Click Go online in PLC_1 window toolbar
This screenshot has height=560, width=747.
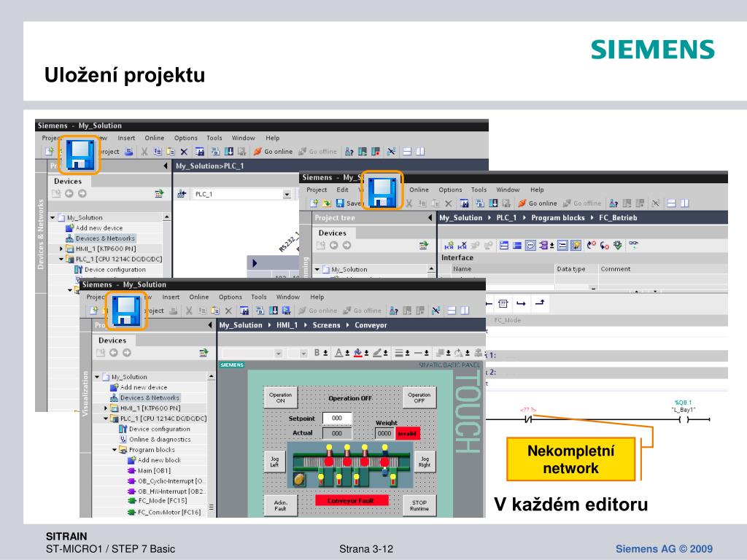pyautogui.click(x=273, y=152)
